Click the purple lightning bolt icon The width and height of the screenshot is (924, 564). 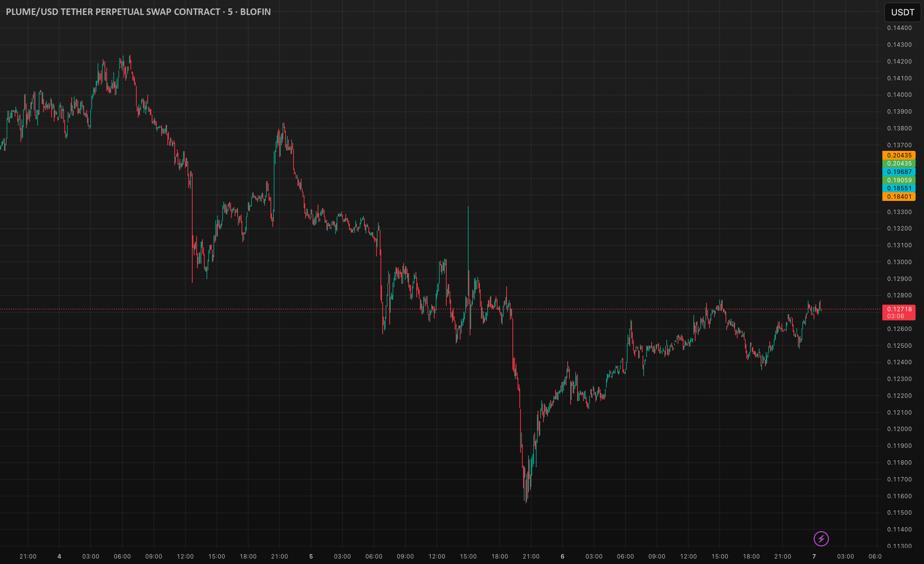(821, 539)
